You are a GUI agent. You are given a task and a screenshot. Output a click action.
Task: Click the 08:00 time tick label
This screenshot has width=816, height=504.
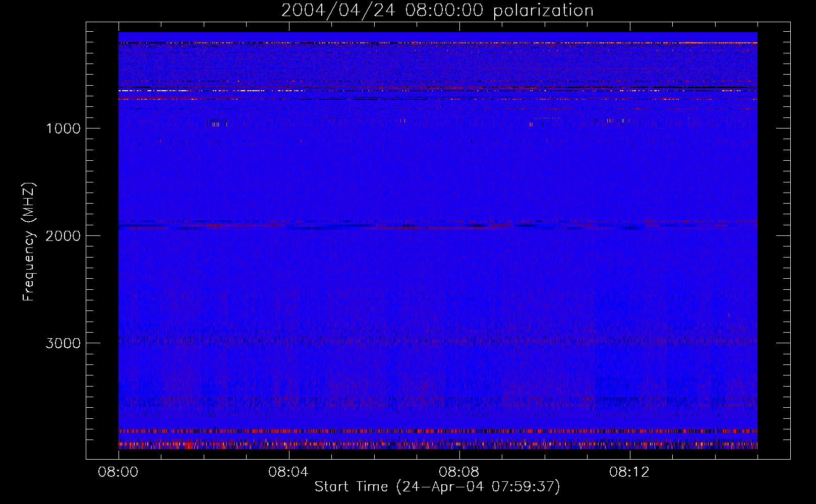point(118,472)
